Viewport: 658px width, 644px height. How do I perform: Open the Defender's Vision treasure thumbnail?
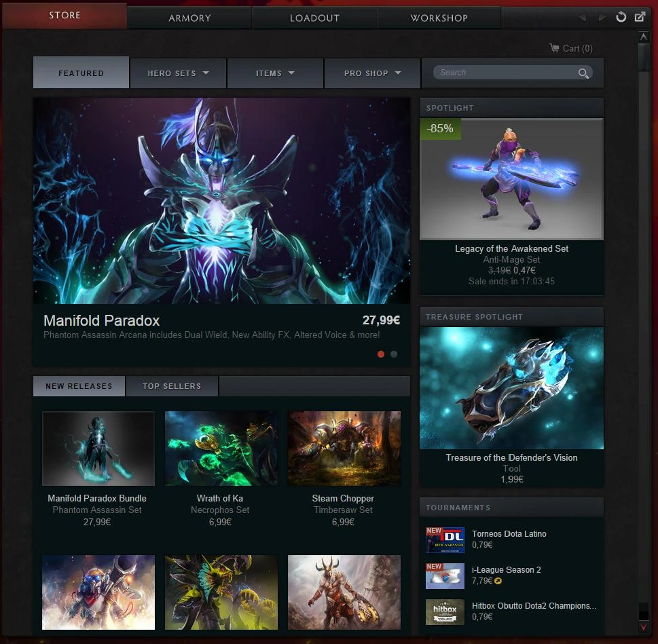tap(511, 388)
